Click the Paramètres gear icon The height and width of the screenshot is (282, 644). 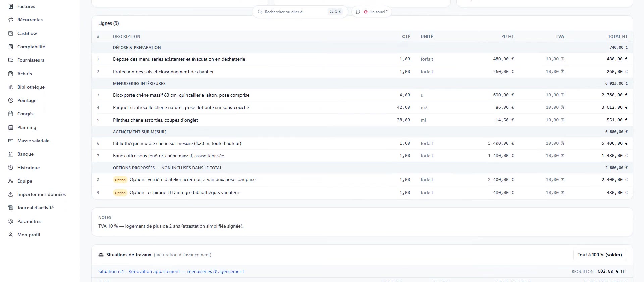pyautogui.click(x=11, y=221)
